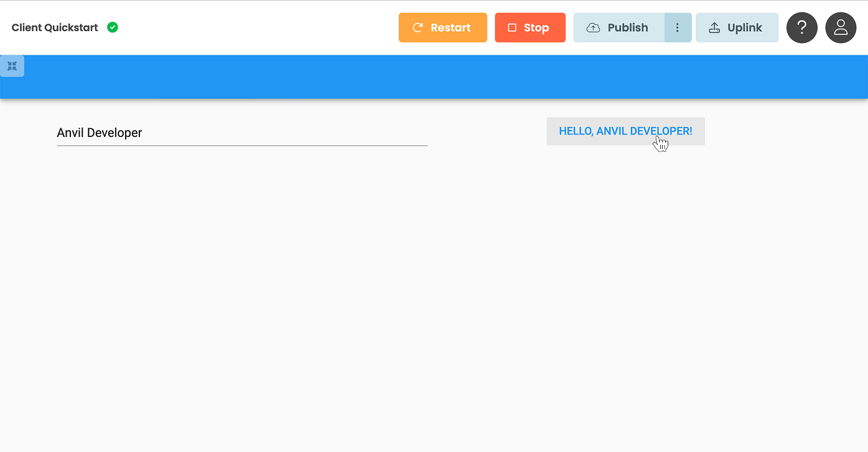Image resolution: width=868 pixels, height=452 pixels.
Task: Open the user account profile icon
Action: point(841,27)
